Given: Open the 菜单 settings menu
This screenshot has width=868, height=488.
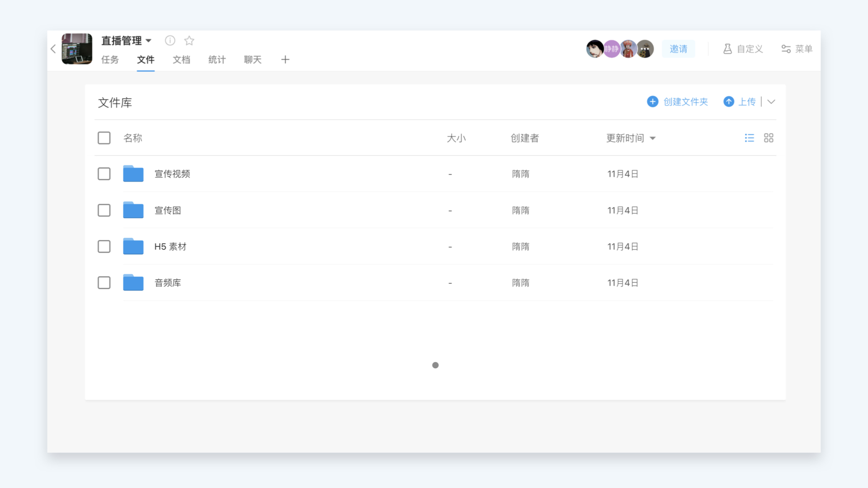Looking at the screenshot, I should point(797,49).
